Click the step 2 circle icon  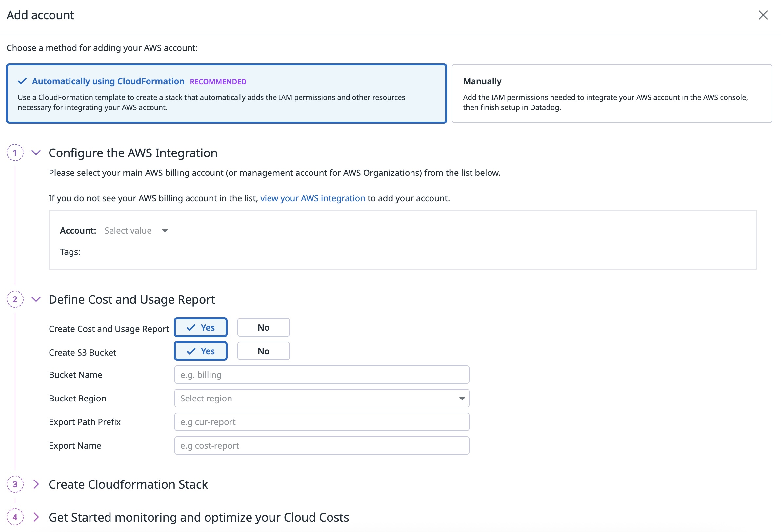point(15,299)
